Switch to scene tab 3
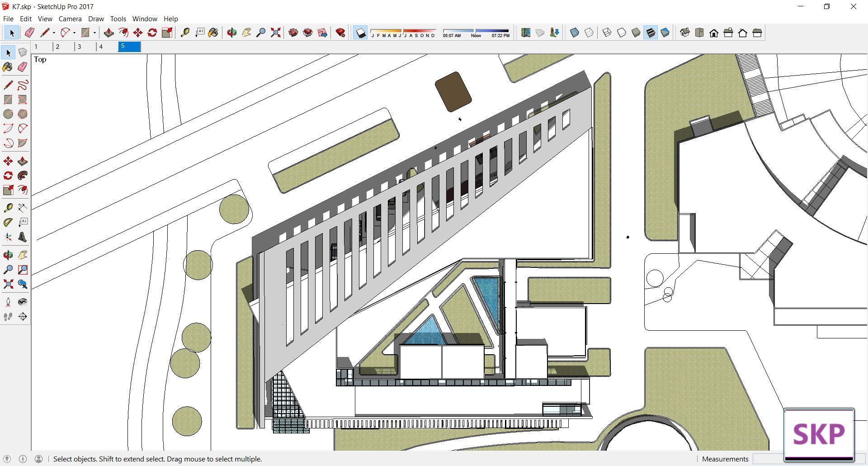Screen dimensions: 868x466 click(x=80, y=46)
